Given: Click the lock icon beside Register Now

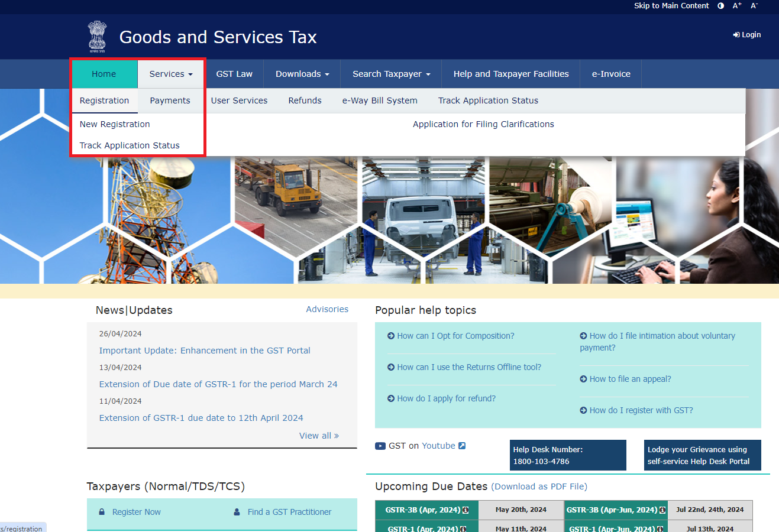Looking at the screenshot, I should tap(103, 512).
